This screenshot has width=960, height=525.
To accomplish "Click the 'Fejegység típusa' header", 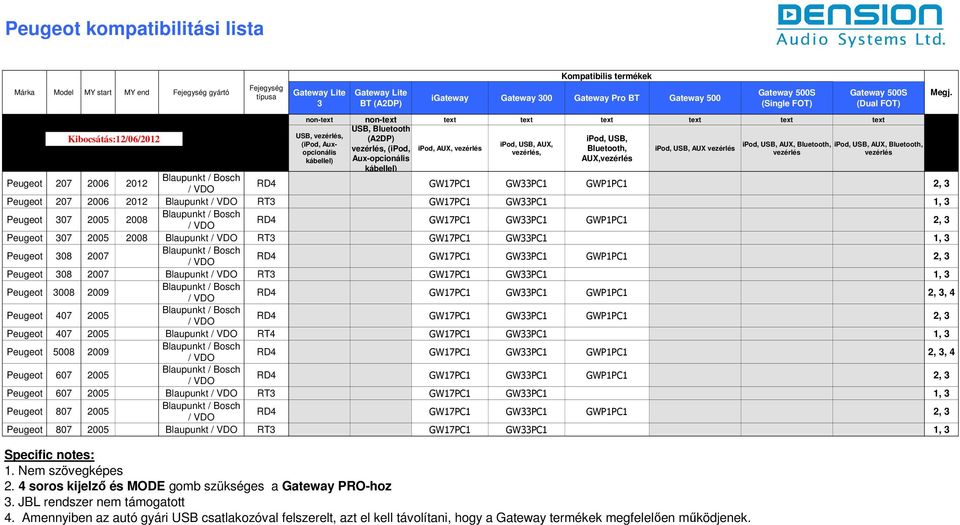I will (266, 92).
